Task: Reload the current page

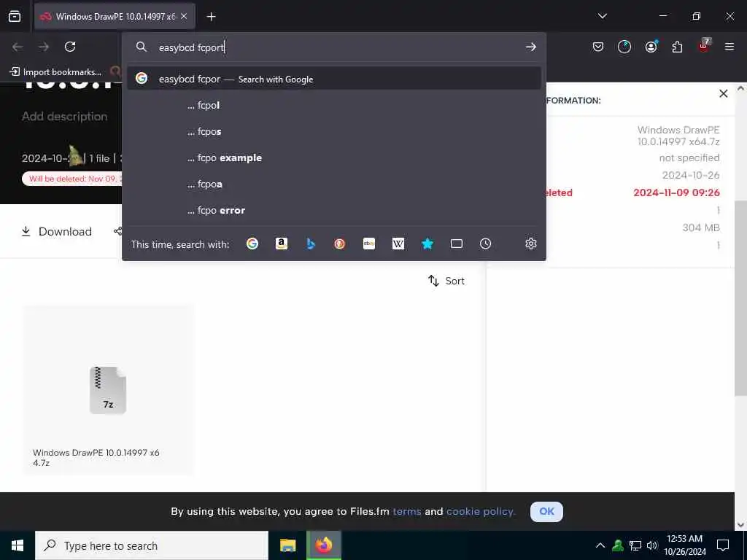Action: click(70, 47)
